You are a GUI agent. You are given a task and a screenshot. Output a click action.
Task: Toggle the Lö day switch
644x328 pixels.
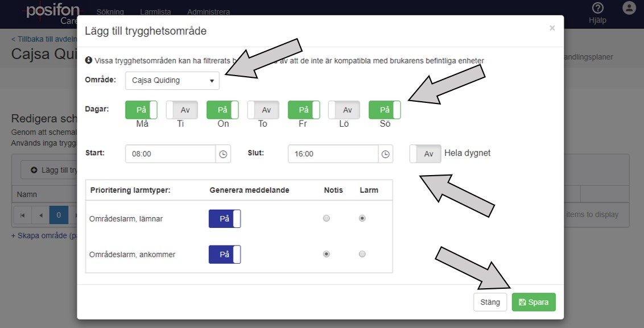344,110
